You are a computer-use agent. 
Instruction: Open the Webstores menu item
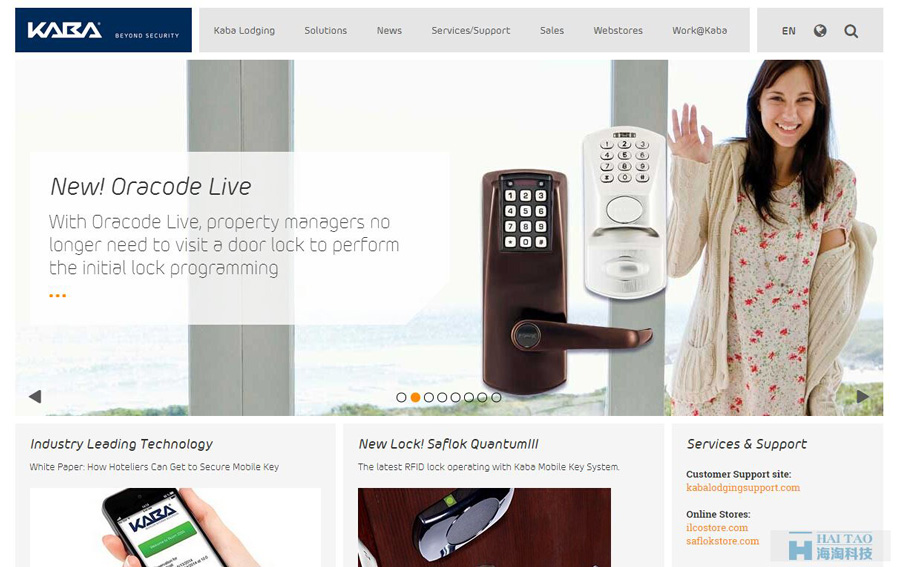click(x=618, y=30)
